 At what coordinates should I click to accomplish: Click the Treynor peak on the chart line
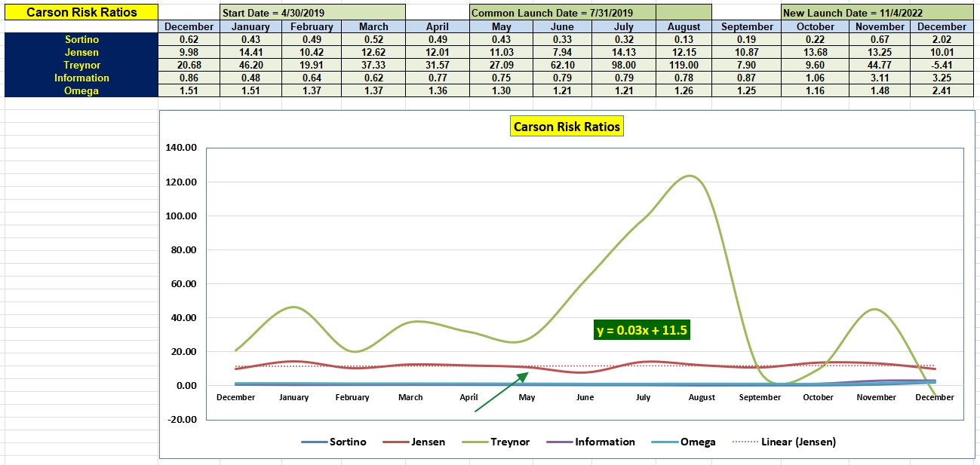click(689, 176)
